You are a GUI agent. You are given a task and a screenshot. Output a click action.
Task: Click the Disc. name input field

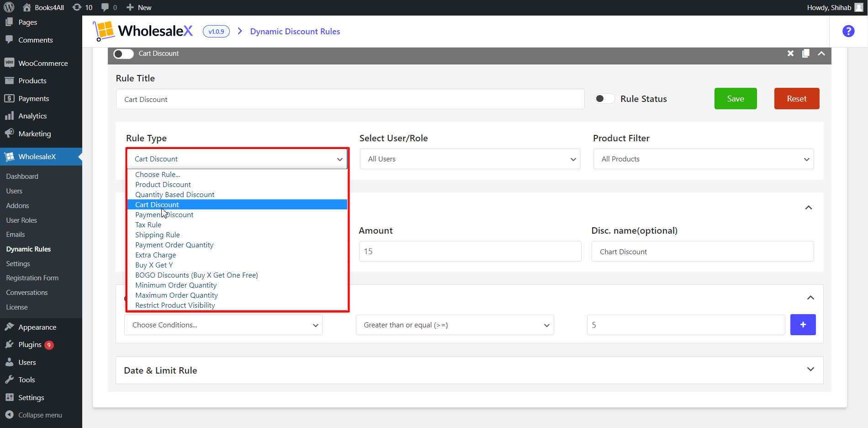pos(703,251)
